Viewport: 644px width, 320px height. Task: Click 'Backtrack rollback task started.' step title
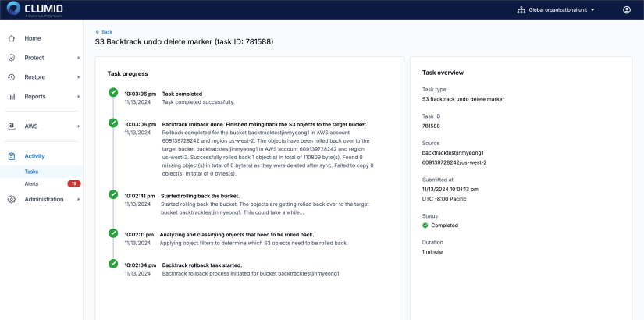point(202,265)
